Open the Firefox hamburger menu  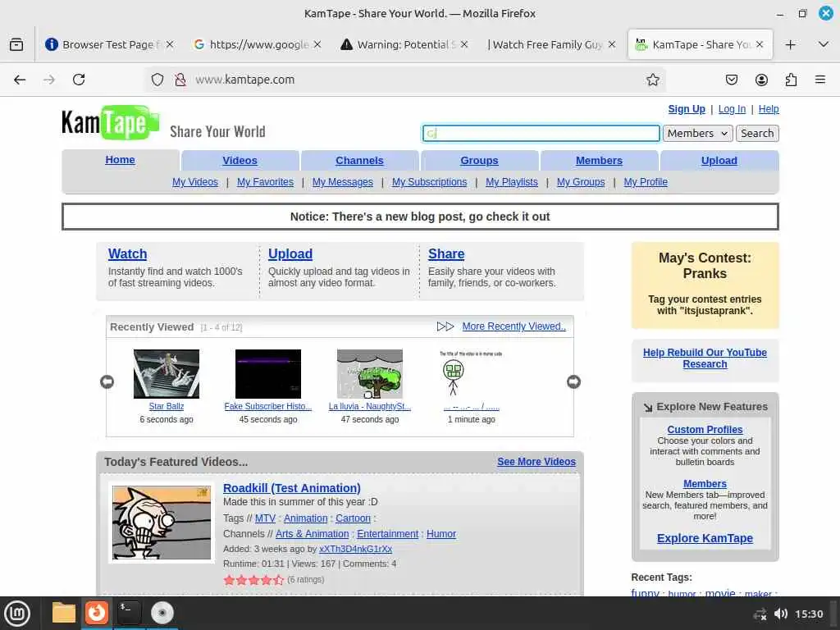coord(820,80)
